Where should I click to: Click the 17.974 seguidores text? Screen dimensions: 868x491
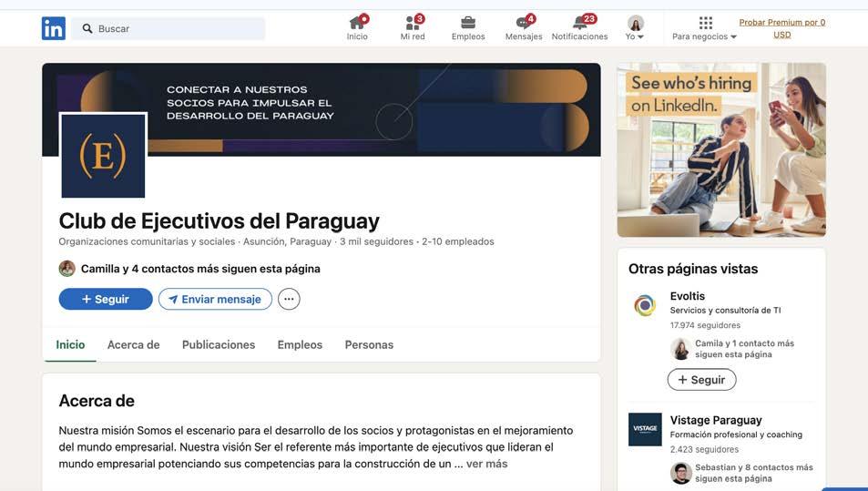point(705,325)
